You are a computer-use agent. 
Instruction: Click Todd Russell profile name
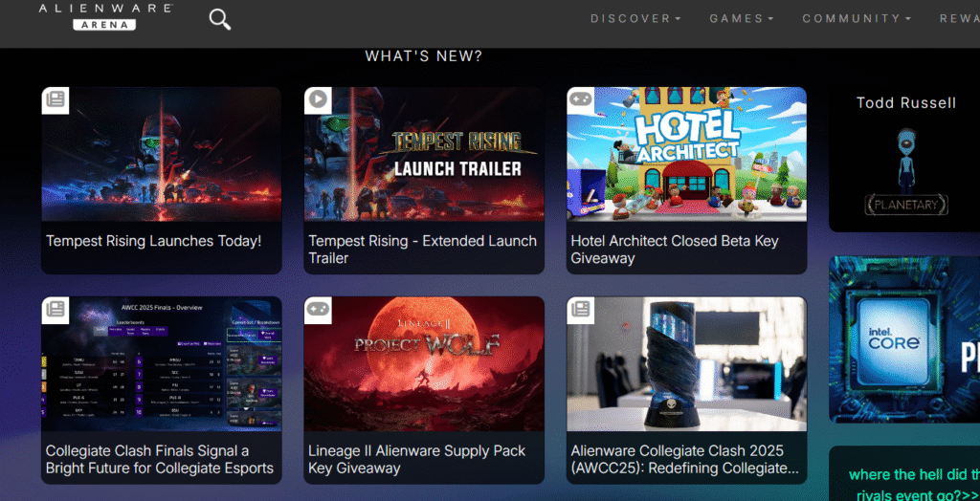906,103
